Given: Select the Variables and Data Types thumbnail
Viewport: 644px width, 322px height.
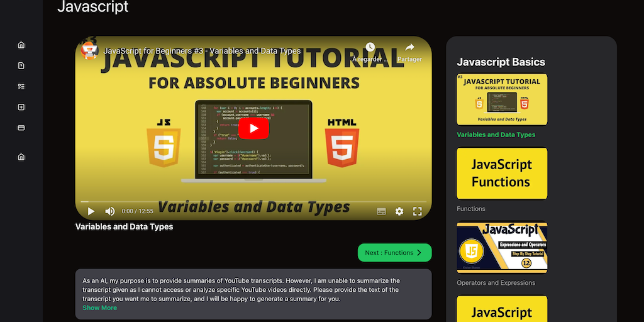Looking at the screenshot, I should tap(502, 99).
